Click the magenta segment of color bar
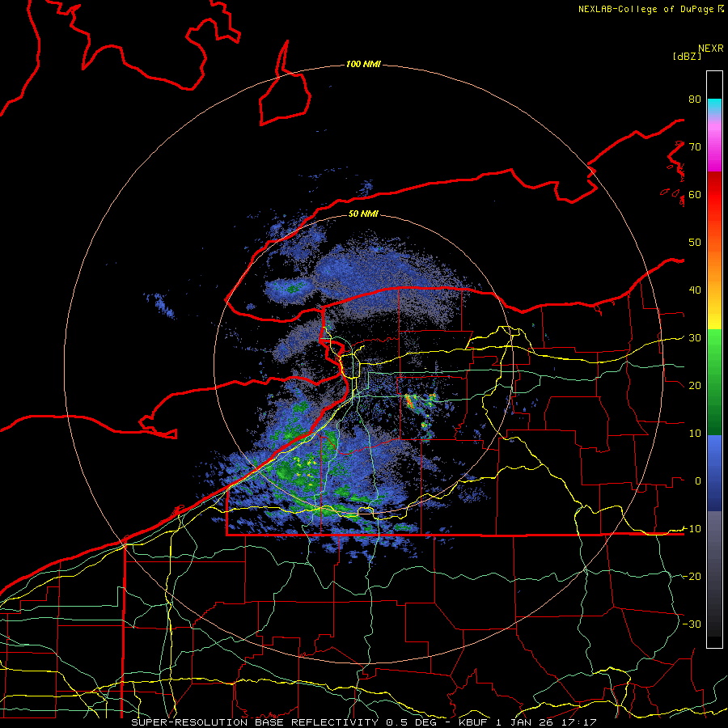This screenshot has height=728, width=728. 714,149
